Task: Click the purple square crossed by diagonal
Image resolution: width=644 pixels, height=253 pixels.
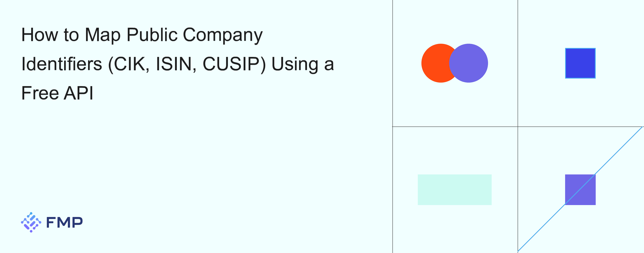Action: click(580, 190)
